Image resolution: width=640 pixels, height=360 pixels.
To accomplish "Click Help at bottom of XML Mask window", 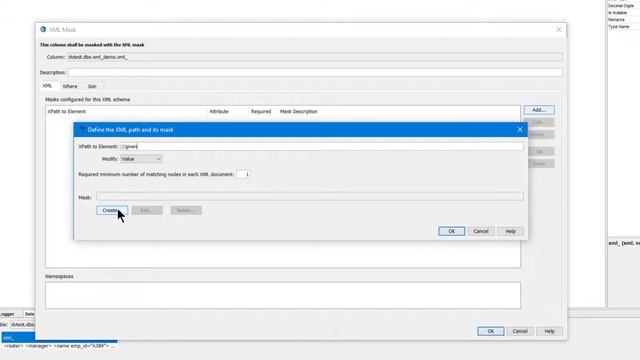I will [x=549, y=331].
